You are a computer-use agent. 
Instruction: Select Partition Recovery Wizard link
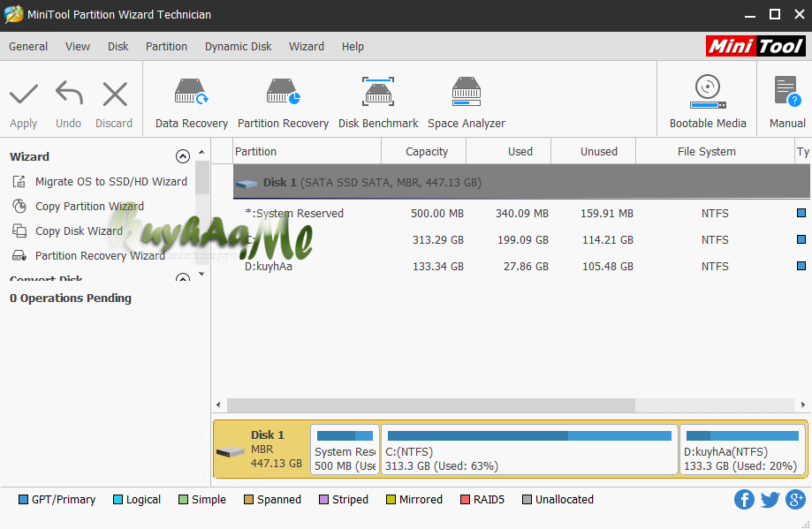[100, 256]
